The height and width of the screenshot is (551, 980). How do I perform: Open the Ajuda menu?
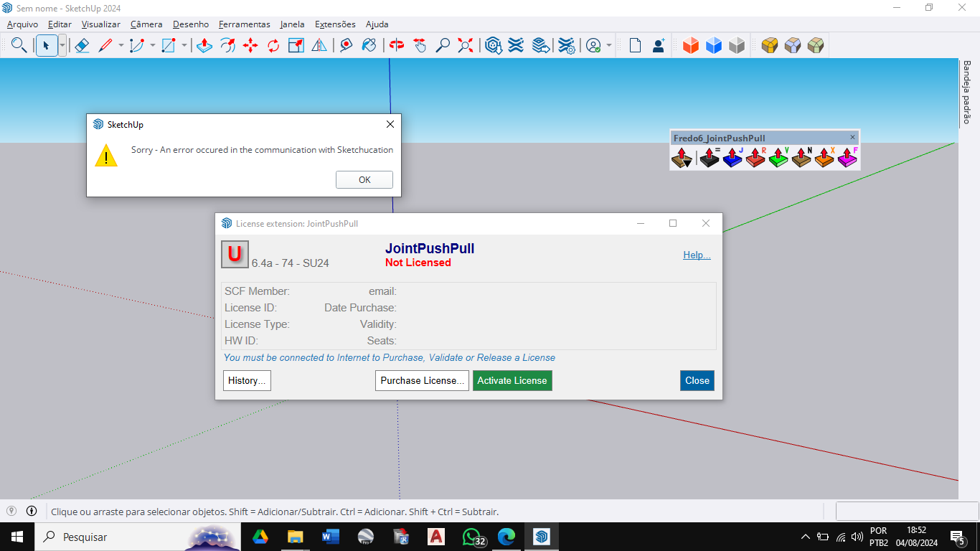(377, 24)
